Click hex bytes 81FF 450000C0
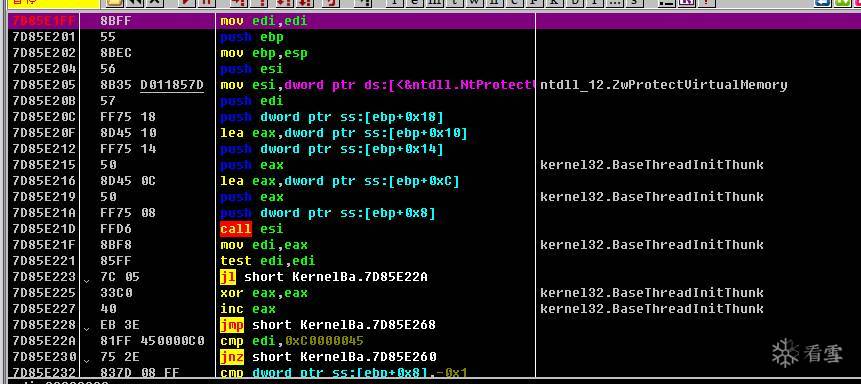Image resolution: width=861 pixels, height=384 pixels. (152, 340)
